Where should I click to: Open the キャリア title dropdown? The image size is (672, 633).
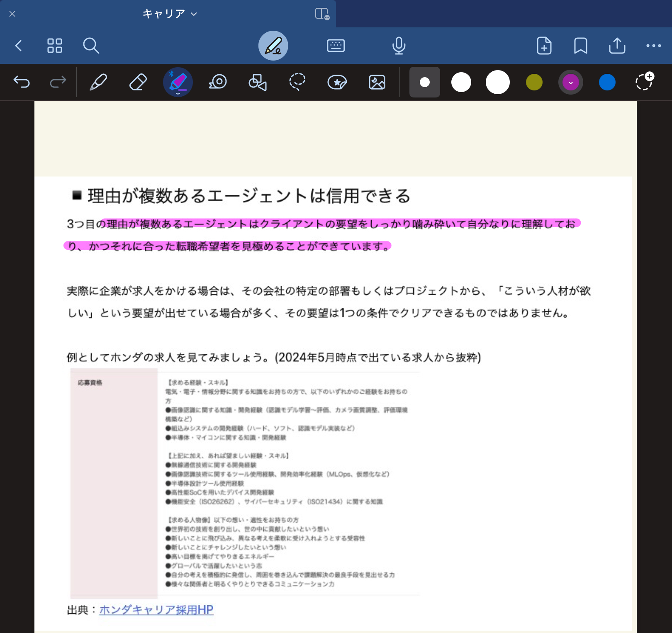(170, 14)
